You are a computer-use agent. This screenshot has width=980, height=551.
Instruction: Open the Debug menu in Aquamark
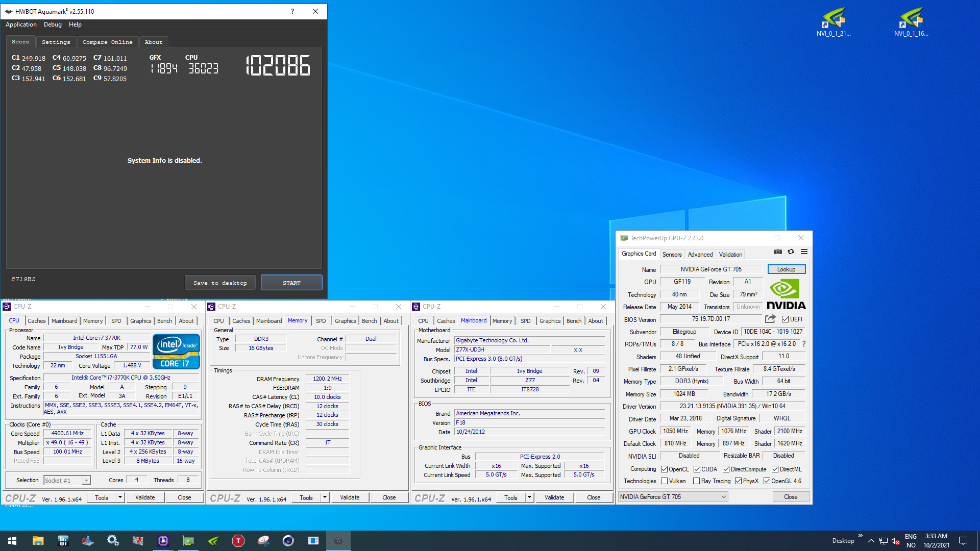[x=53, y=24]
